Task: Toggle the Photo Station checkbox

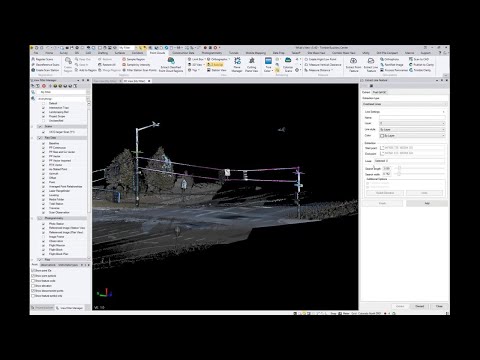Action: coord(43,224)
